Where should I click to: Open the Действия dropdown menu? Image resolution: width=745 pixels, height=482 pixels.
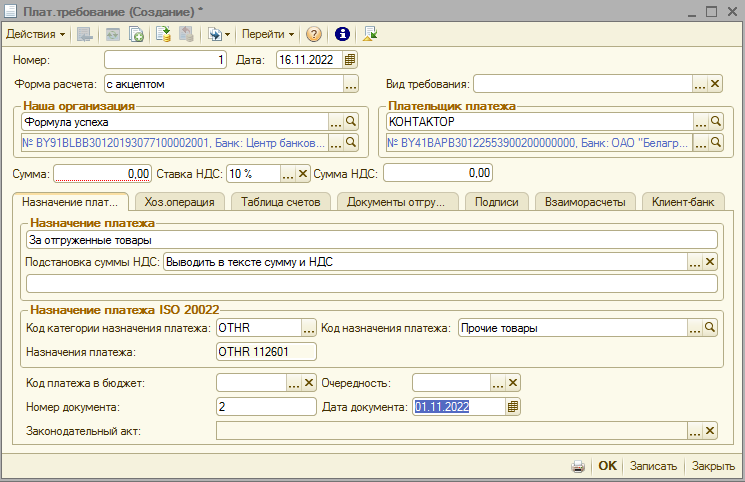(x=36, y=34)
